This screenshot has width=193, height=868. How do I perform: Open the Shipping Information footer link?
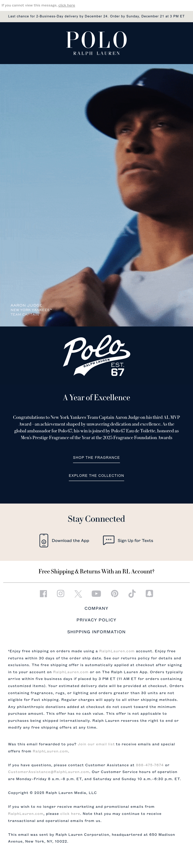[96, 632]
